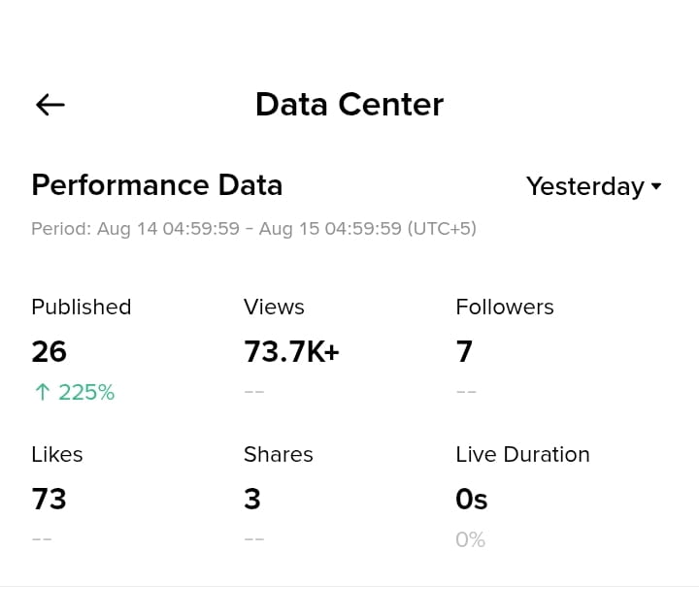Click the 73.7K+ views value
699x616 pixels.
[291, 351]
